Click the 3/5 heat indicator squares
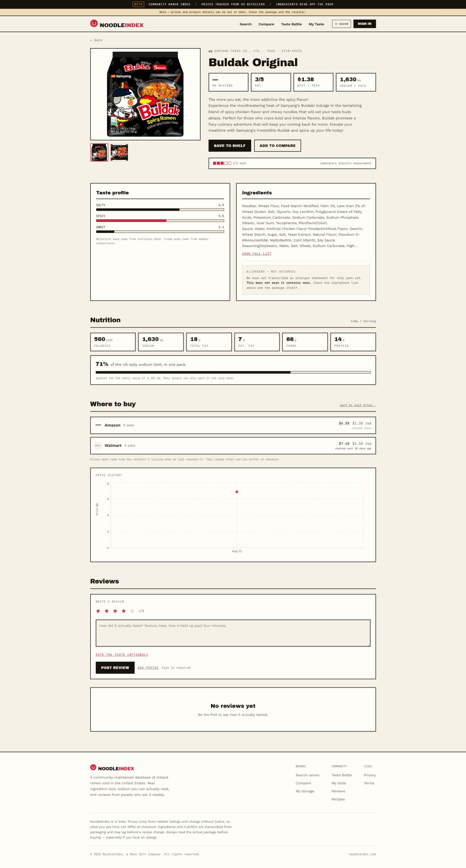Viewport: 466px width, 868px height. (x=222, y=163)
